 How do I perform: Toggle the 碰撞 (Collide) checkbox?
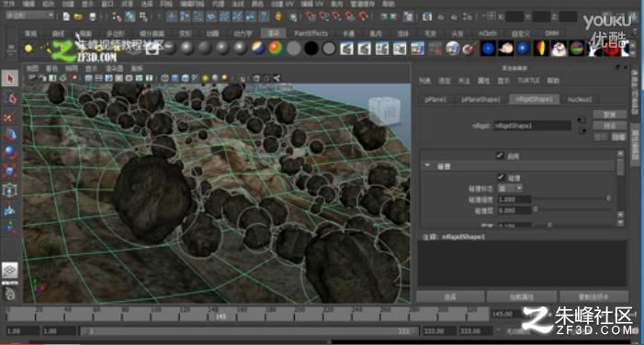[x=501, y=177]
